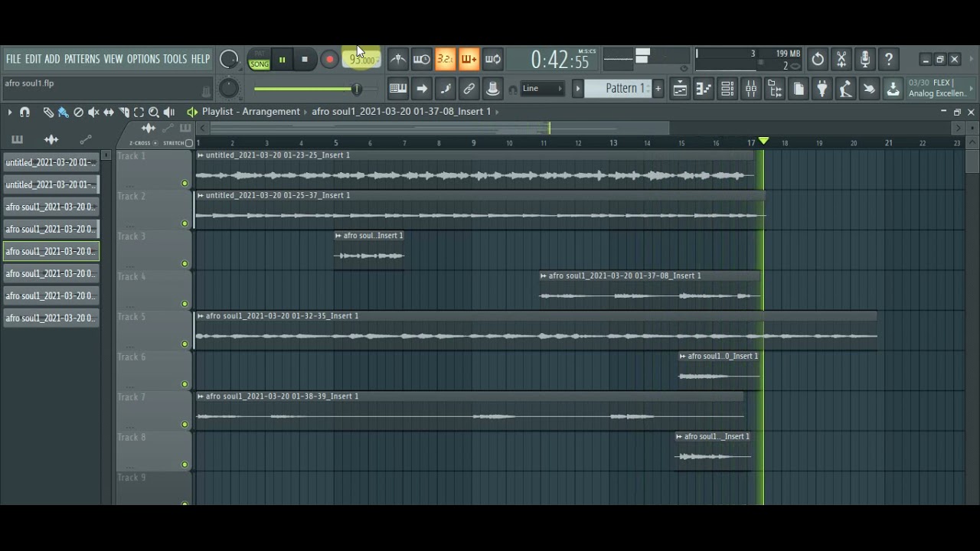The image size is (980, 551).
Task: Open the OPTIONS menu
Action: (143, 59)
